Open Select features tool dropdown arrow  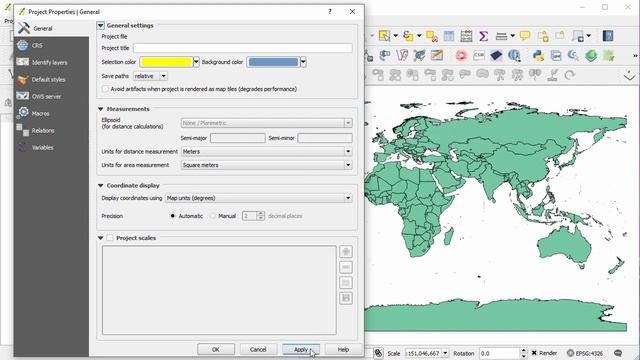click(395, 36)
